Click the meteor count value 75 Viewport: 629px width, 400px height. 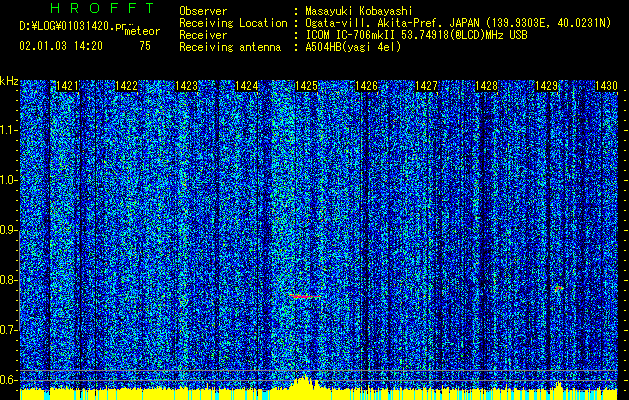pos(145,46)
